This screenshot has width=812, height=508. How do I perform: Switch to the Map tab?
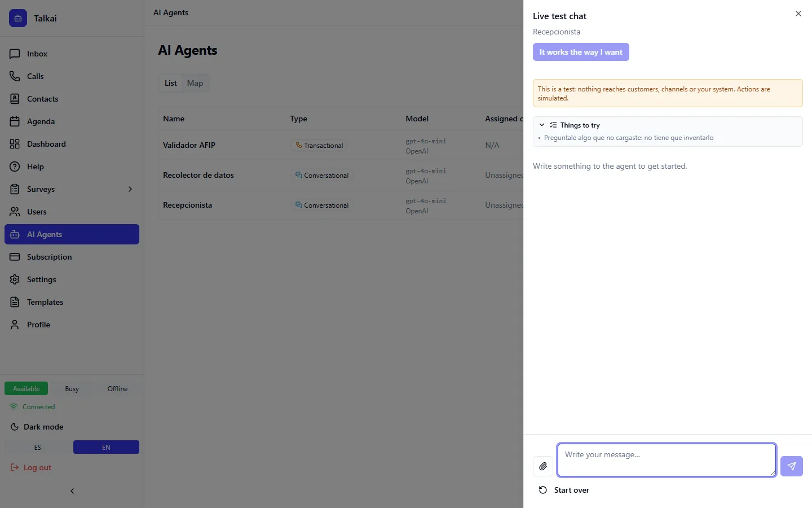click(195, 83)
